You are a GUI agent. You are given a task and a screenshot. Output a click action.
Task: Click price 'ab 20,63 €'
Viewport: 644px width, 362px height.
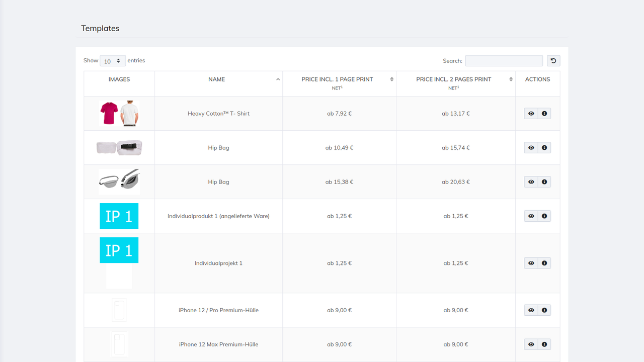(456, 182)
